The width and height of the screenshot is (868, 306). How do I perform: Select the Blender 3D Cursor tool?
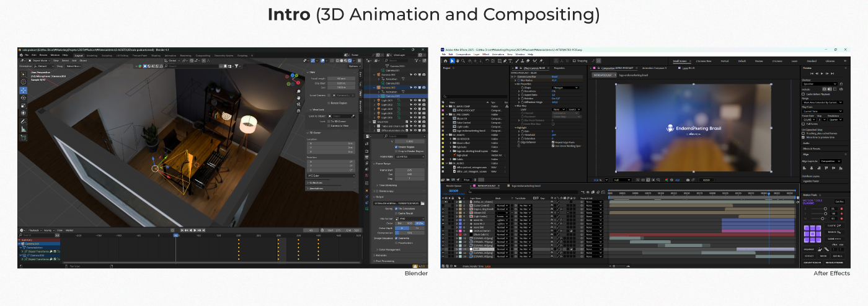pyautogui.click(x=24, y=82)
